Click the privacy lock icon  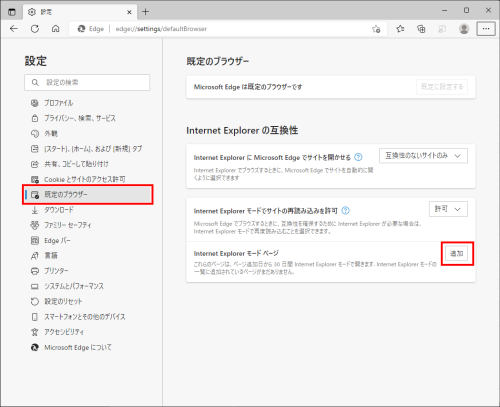35,118
